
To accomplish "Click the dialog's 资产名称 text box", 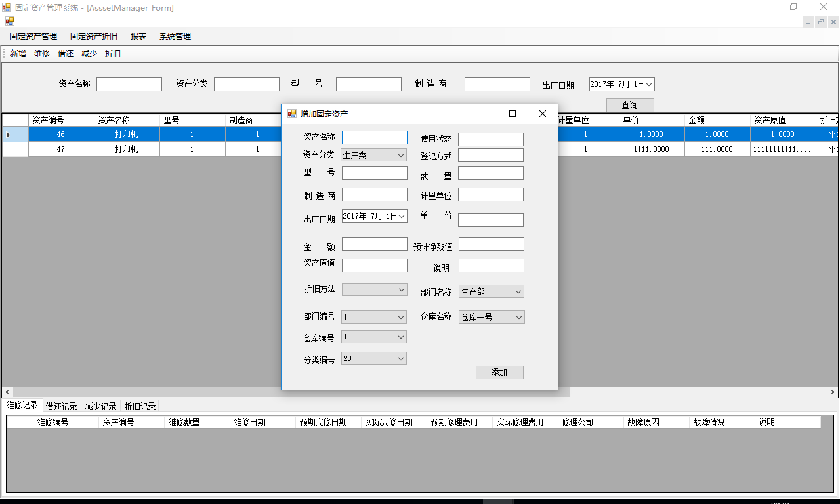I will pos(375,137).
